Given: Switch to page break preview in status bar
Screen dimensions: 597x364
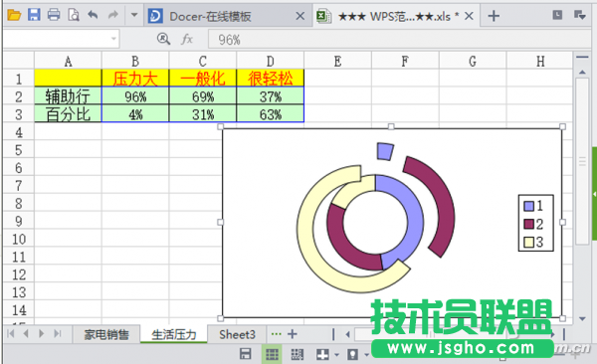Looking at the screenshot, I should point(297,354).
